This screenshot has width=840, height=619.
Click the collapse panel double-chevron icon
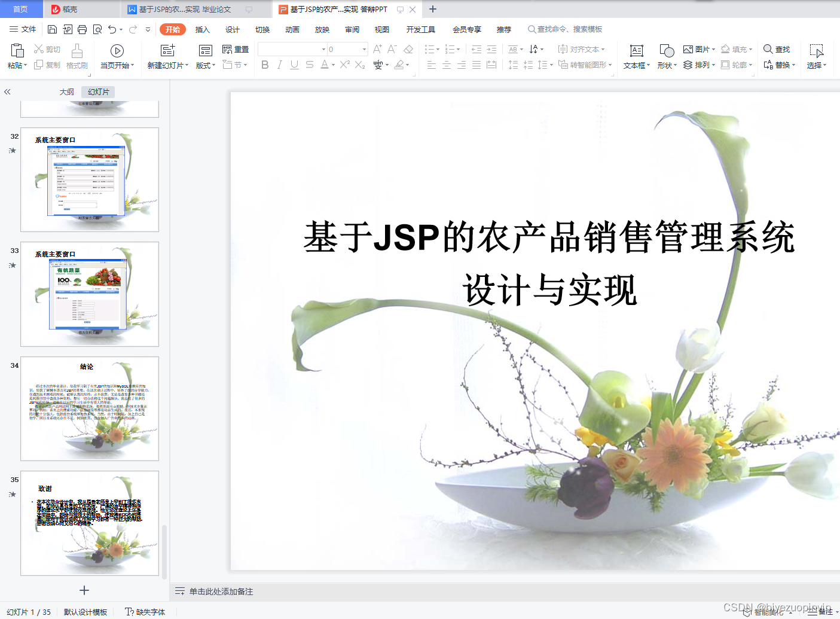pos(7,92)
